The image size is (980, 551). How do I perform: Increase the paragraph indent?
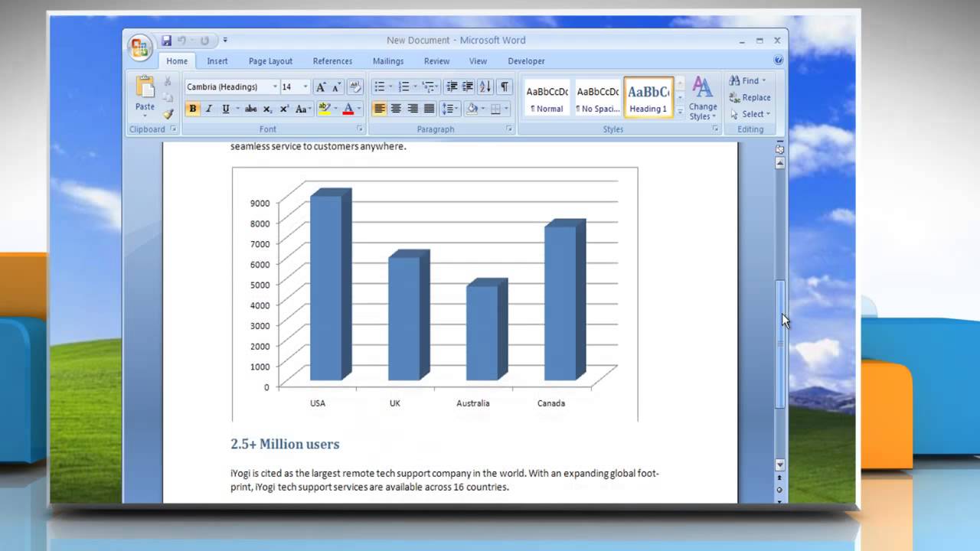[x=468, y=87]
